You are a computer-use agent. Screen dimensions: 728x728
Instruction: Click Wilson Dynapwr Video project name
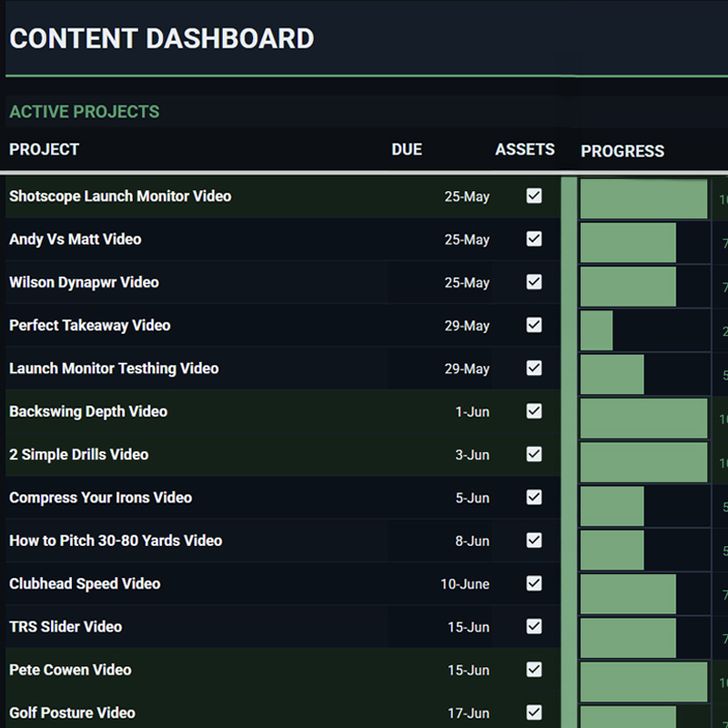[84, 282]
